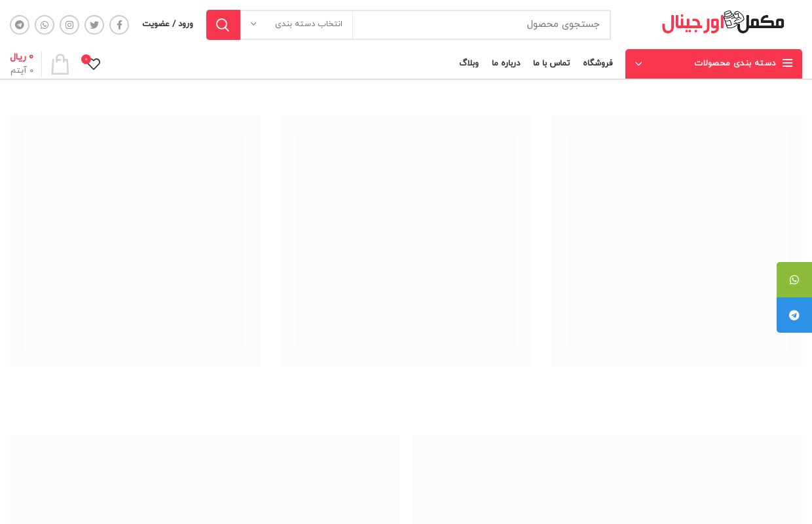This screenshot has width=812, height=524.
Task: Open the shopping bag cart icon
Action: 60,64
